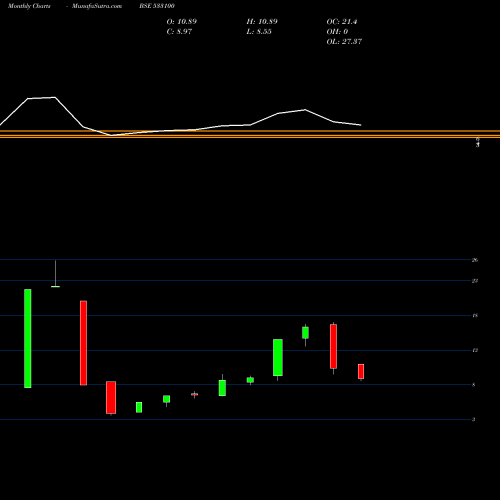Click the final red candlestick in the series
500x500 pixels.
[x=361, y=371]
